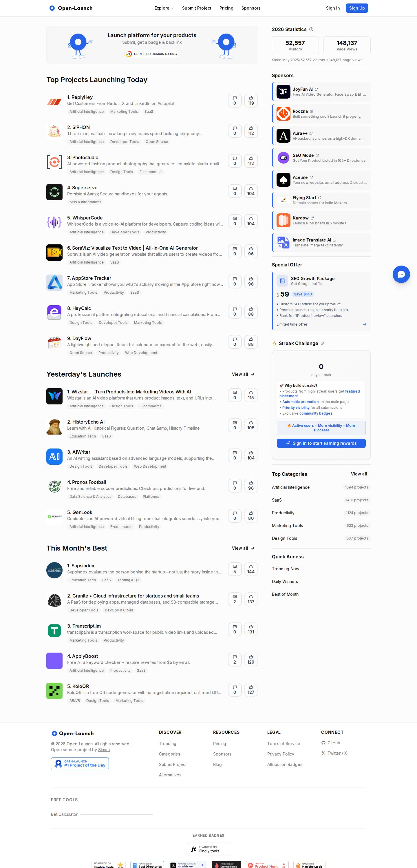Click the #1 Project of the Day badge
Image resolution: width=417 pixels, height=868 pixels.
click(80, 764)
